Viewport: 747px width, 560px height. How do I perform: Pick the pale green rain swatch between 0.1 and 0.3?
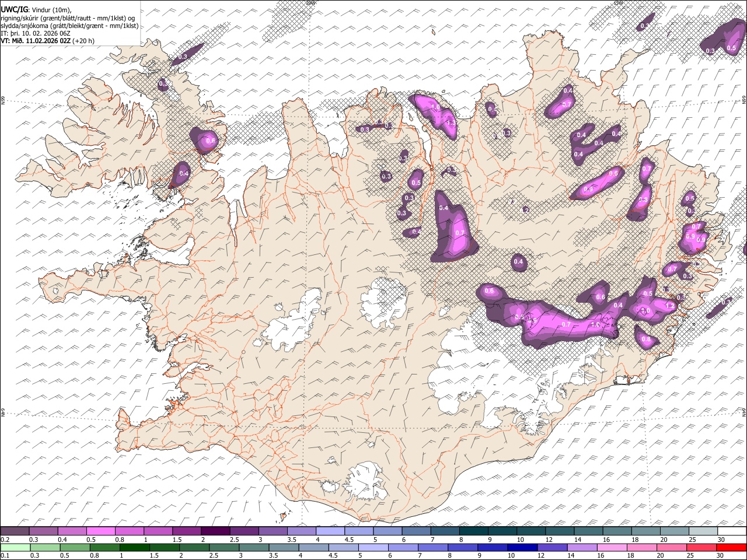click(x=16, y=547)
